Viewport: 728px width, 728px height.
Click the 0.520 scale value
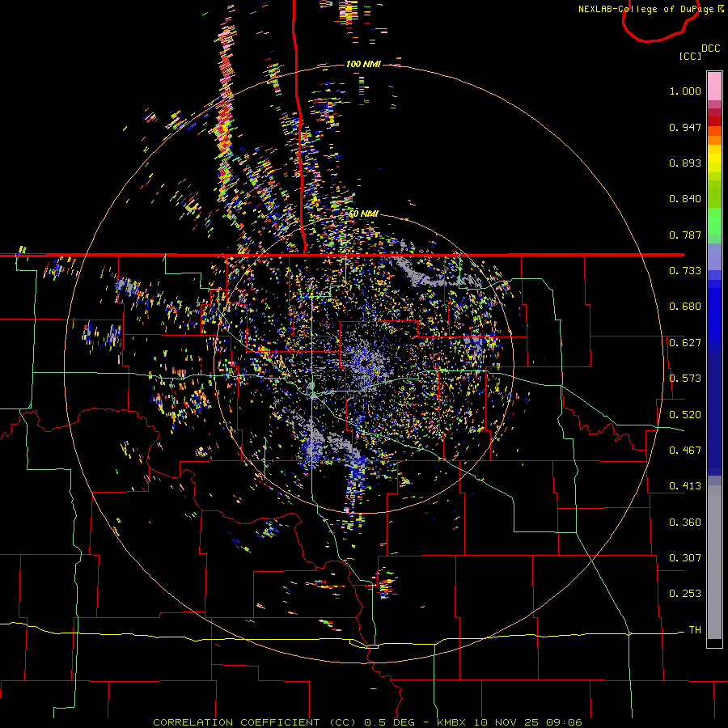pyautogui.click(x=685, y=415)
